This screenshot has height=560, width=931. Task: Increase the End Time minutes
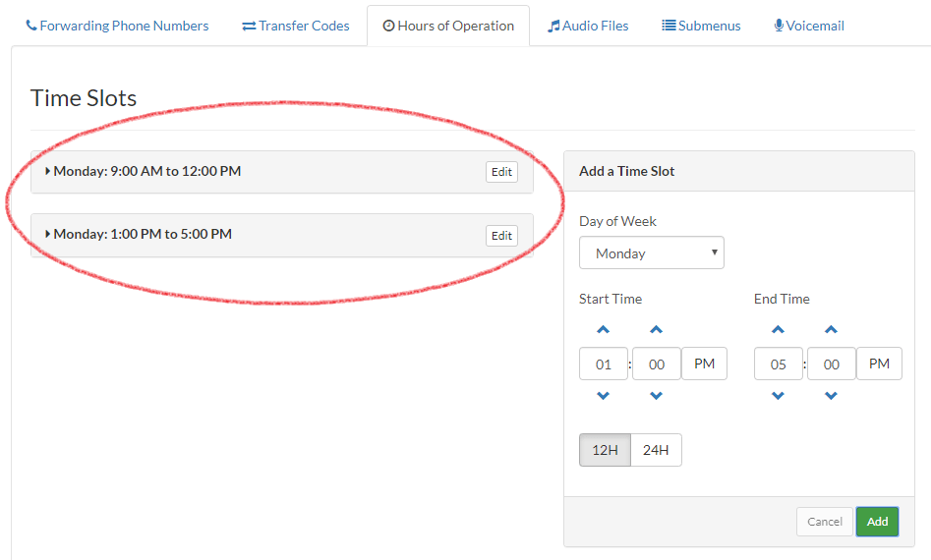coord(832,330)
